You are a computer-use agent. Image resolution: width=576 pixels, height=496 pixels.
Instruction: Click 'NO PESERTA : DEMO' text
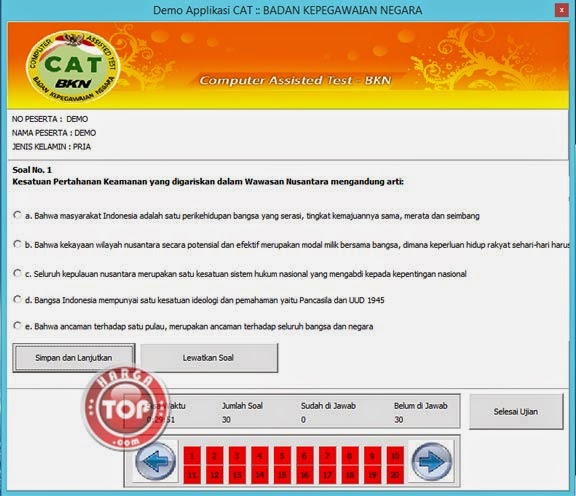[x=50, y=119]
